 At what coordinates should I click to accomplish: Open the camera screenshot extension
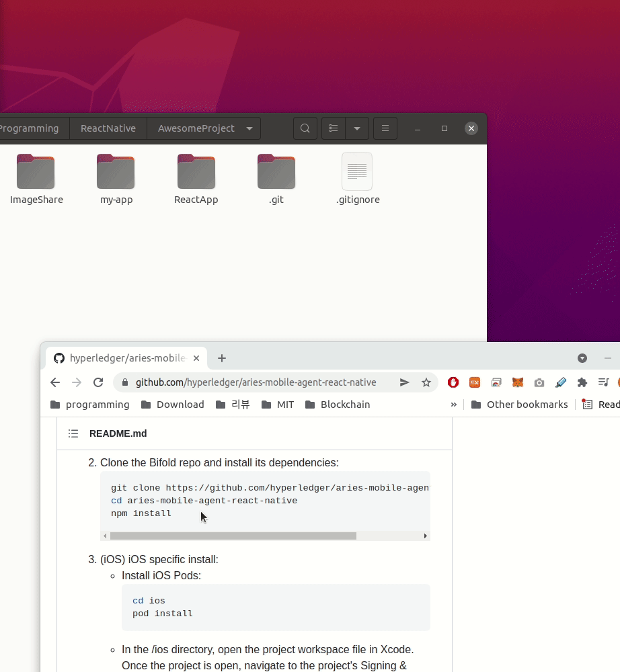pos(539,382)
